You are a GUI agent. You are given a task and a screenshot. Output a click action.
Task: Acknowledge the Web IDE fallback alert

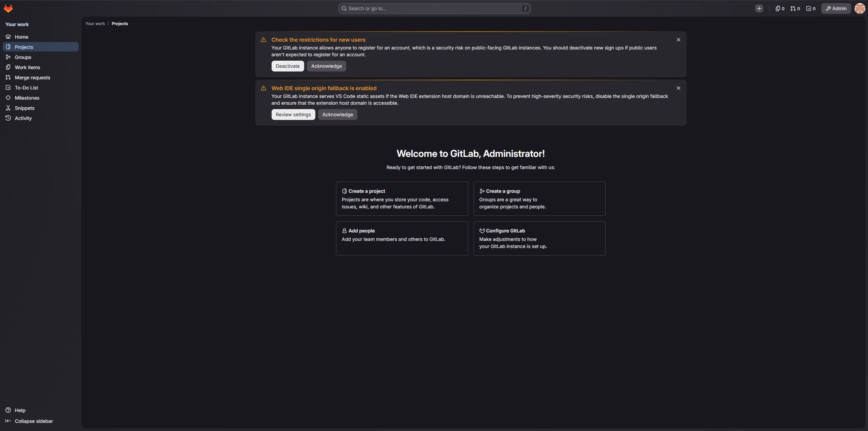click(337, 115)
